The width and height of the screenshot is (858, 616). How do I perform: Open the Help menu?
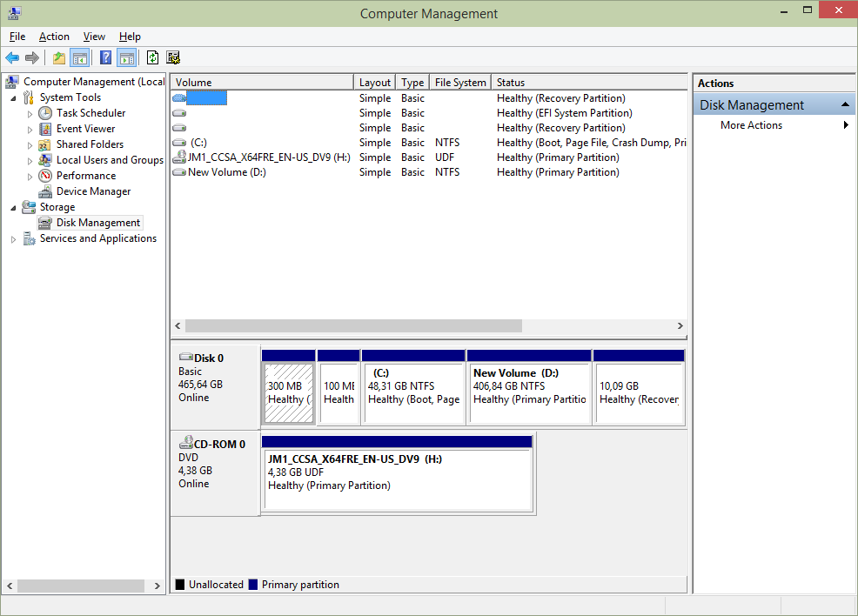point(130,37)
